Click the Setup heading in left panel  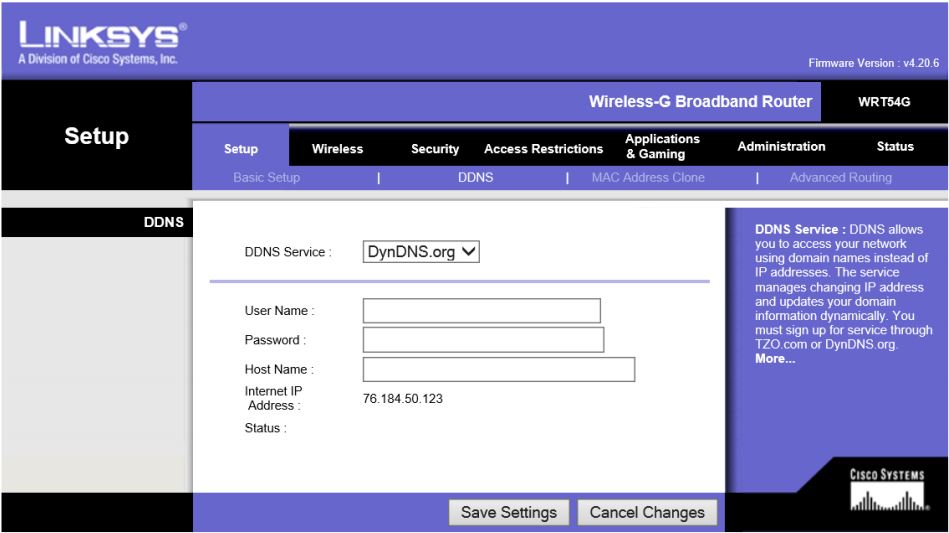96,137
